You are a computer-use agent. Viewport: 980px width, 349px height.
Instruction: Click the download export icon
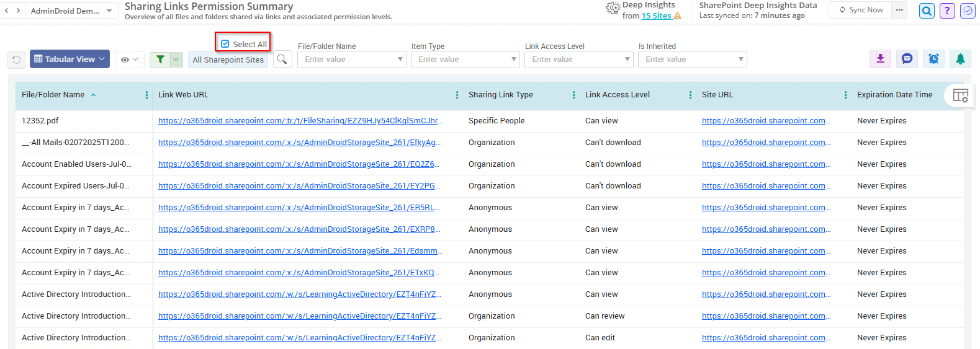pos(880,59)
